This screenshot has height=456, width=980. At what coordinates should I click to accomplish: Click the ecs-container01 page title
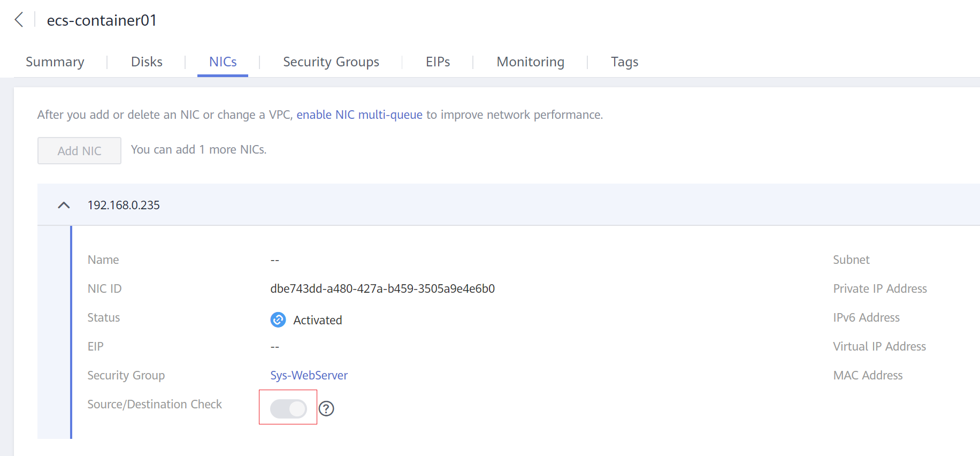click(x=102, y=20)
